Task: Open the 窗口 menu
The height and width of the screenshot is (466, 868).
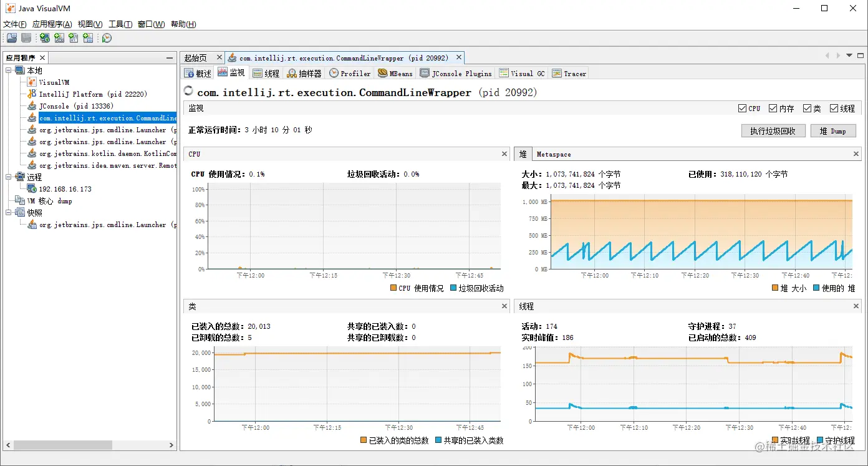Action: click(x=152, y=24)
